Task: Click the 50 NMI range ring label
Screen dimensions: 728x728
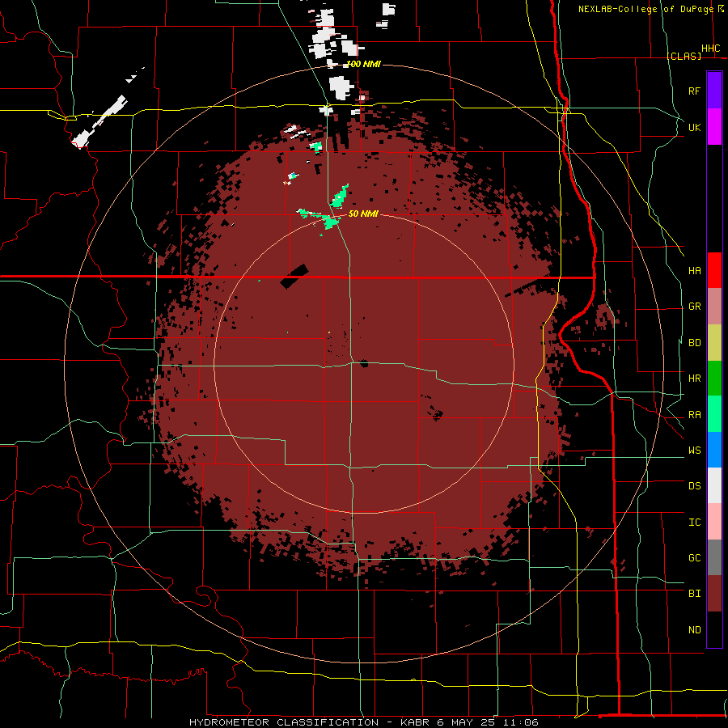Action: pyautogui.click(x=363, y=214)
